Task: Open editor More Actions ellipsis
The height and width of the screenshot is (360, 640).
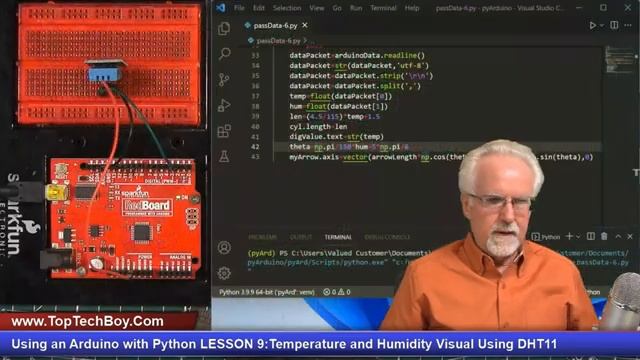Action: point(628,25)
